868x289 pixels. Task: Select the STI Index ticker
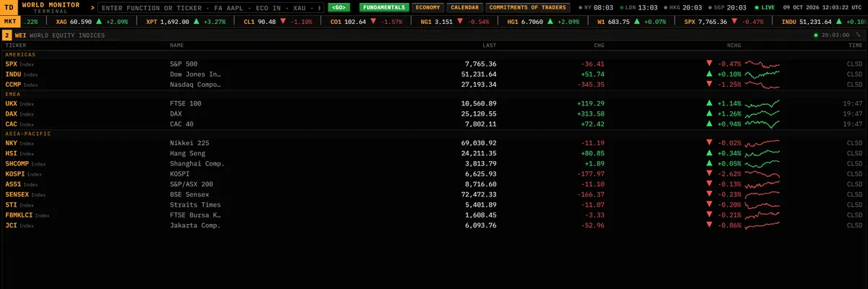tap(20, 205)
